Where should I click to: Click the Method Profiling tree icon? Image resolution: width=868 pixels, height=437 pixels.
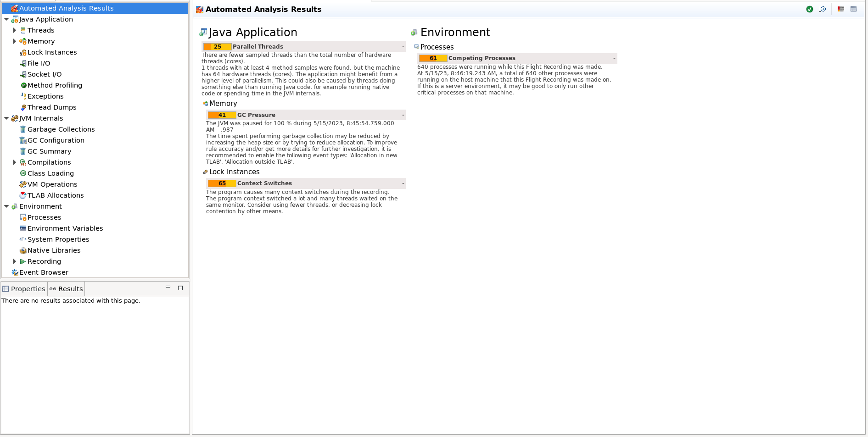pyautogui.click(x=23, y=85)
